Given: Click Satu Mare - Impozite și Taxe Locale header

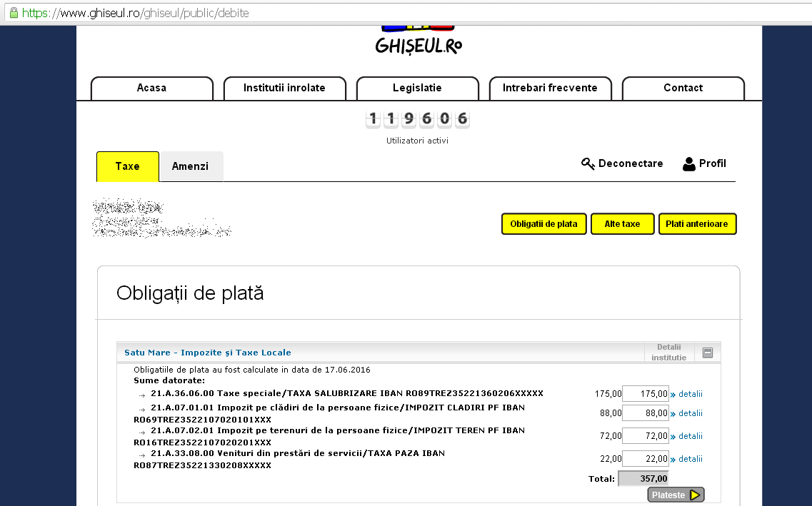Looking at the screenshot, I should (x=208, y=353).
